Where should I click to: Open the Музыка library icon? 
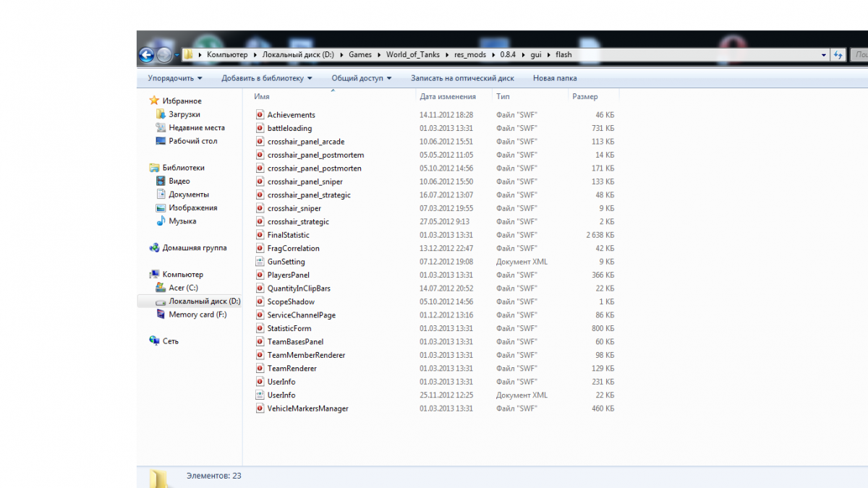tap(162, 221)
